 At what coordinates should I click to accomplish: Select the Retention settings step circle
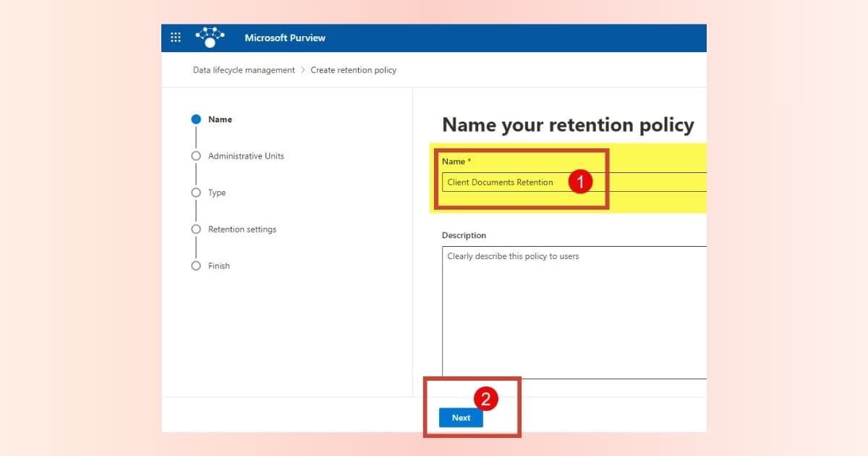pos(196,229)
